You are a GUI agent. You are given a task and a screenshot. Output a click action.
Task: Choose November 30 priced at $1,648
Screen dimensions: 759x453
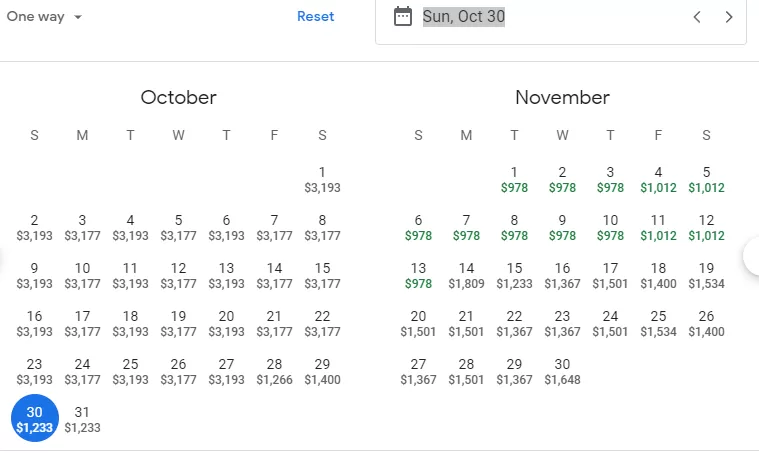(x=562, y=371)
